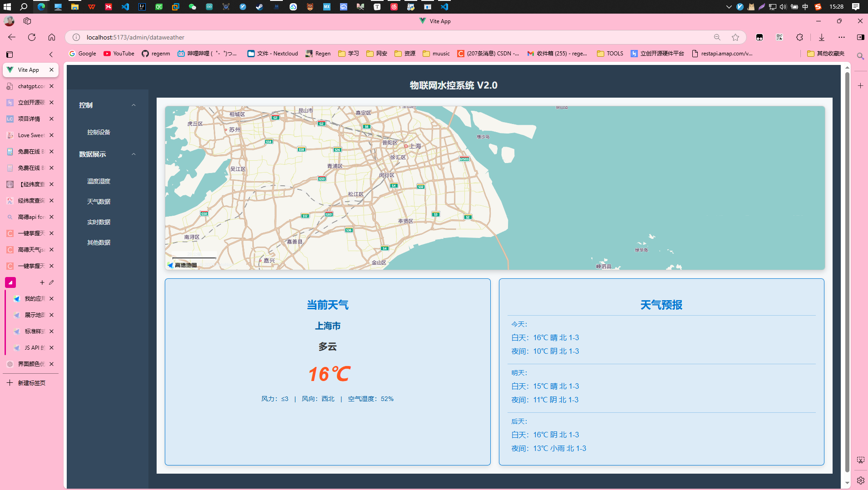Open muusic bookmark folder
868x490 pixels.
coord(436,53)
